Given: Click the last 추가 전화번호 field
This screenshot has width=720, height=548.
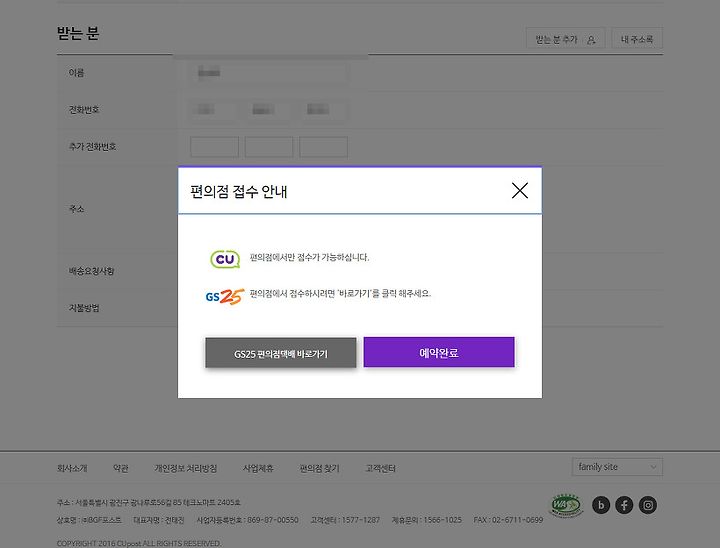Looking at the screenshot, I should pos(323,147).
